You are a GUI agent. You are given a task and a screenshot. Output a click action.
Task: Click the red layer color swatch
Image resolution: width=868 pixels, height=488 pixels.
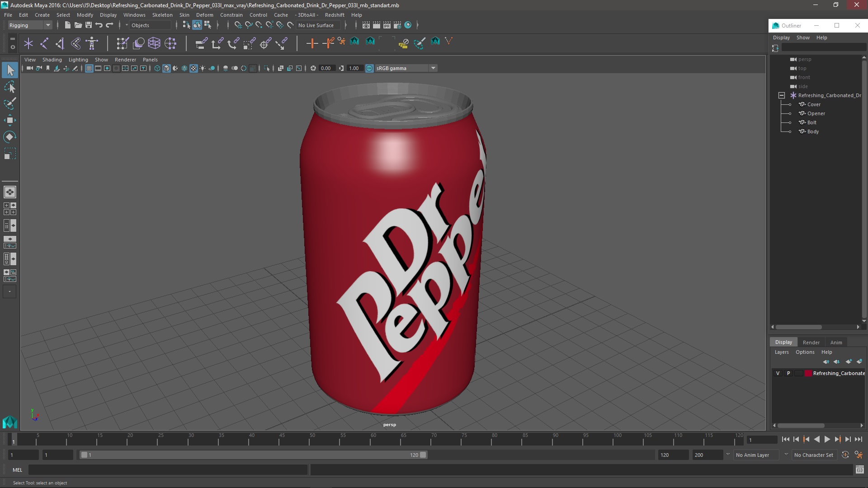click(808, 373)
